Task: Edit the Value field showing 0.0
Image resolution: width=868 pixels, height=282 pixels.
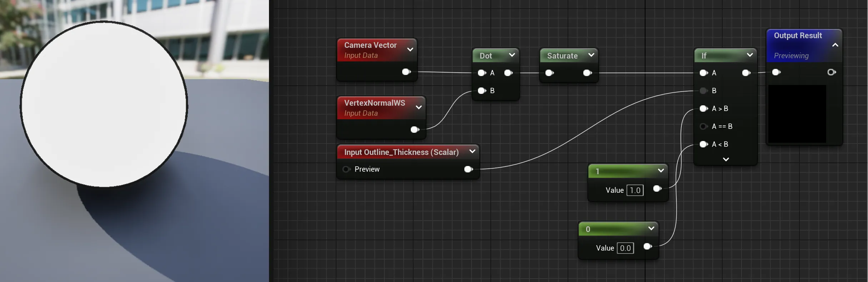Action: (x=625, y=248)
